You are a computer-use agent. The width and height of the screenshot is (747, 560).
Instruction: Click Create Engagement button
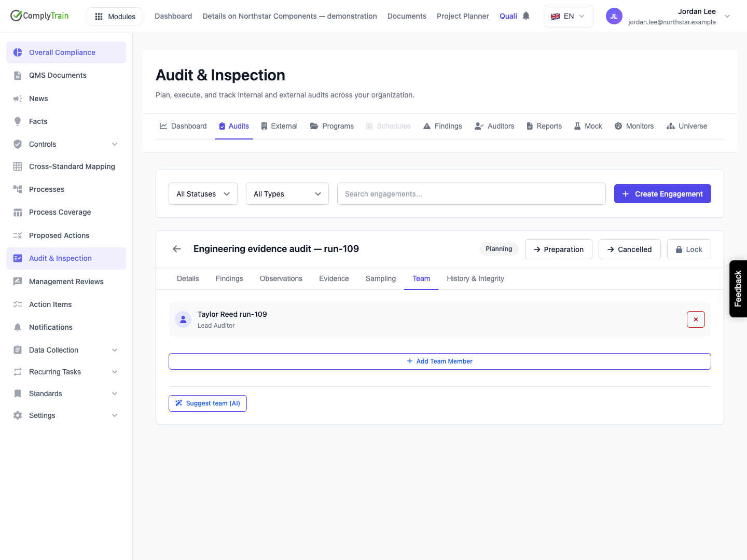coord(662,194)
